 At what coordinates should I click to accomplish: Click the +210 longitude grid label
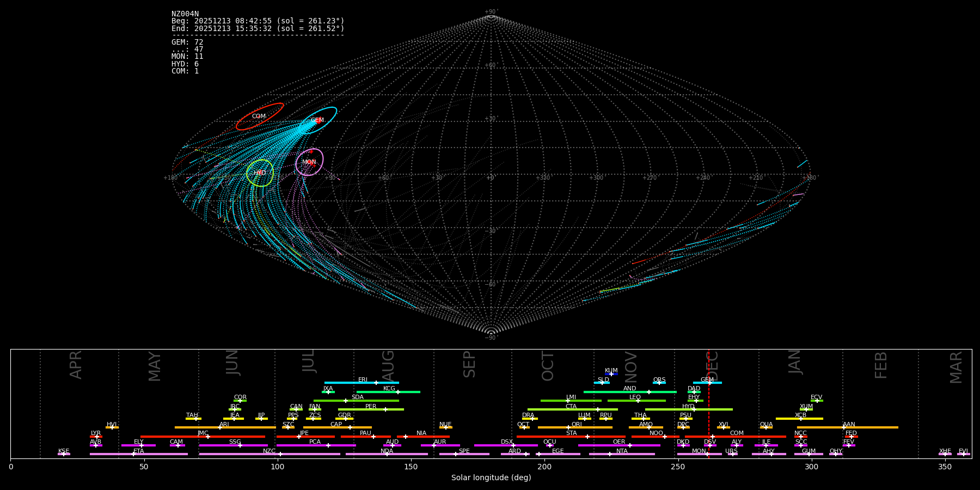pos(756,178)
